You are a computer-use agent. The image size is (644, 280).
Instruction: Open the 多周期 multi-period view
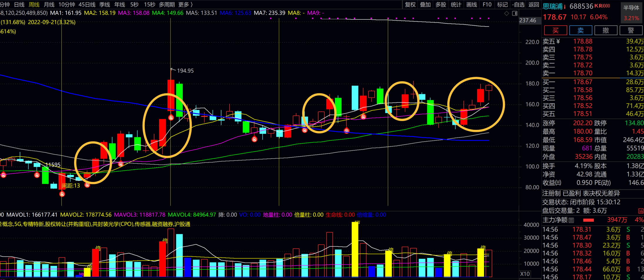[167, 4]
